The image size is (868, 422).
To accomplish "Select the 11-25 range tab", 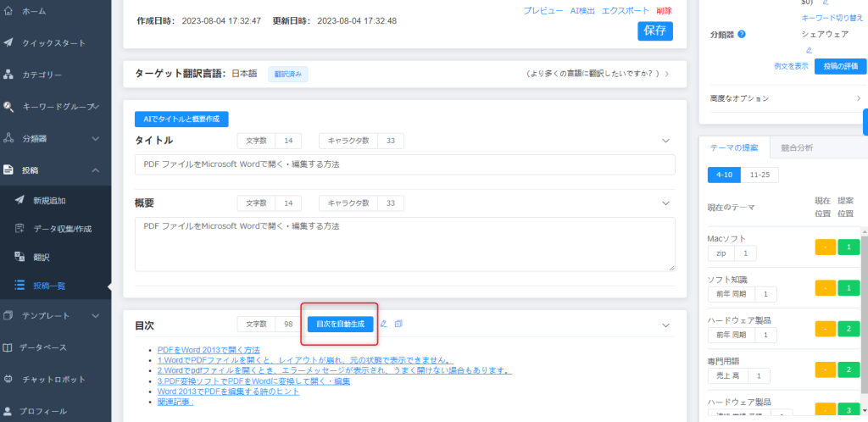I will [759, 175].
